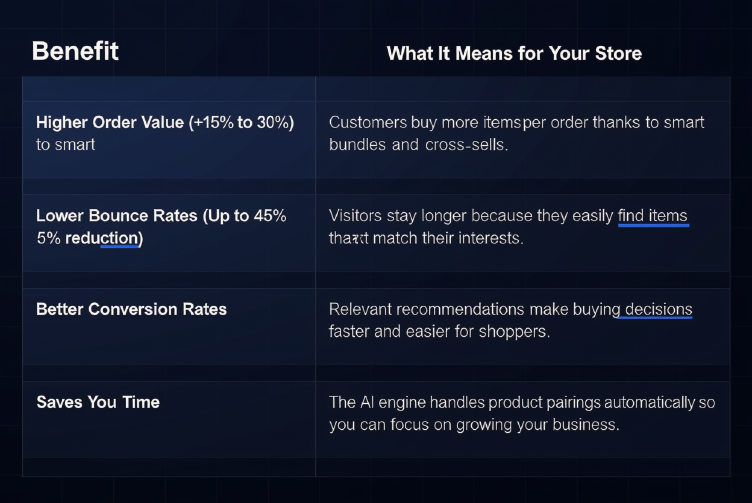752x503 pixels.
Task: Select the 'Better Conversion Rates' cell
Action: (169, 327)
